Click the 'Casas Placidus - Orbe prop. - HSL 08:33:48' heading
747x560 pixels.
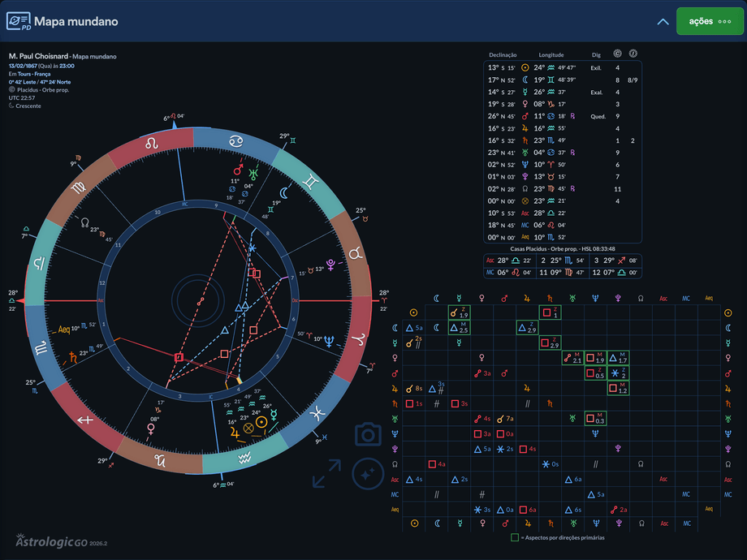click(562, 248)
